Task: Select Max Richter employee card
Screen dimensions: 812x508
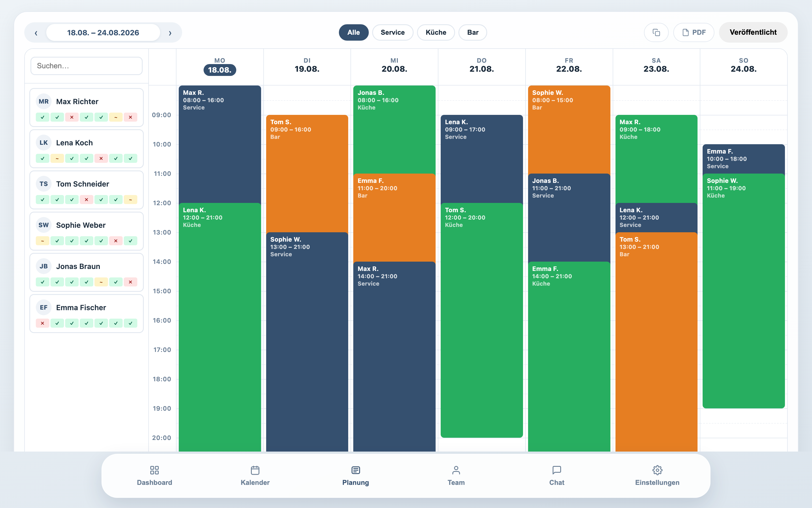Action: (87, 108)
